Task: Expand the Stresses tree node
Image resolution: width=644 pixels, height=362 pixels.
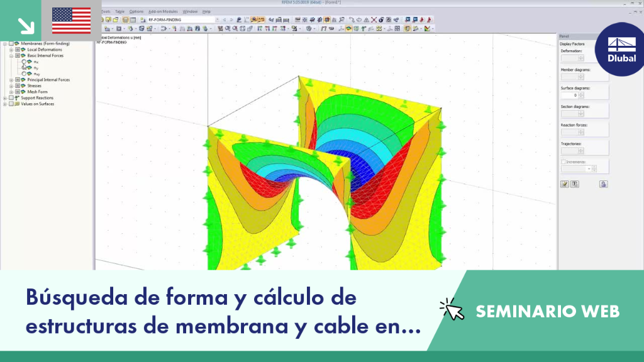Action: click(x=11, y=85)
